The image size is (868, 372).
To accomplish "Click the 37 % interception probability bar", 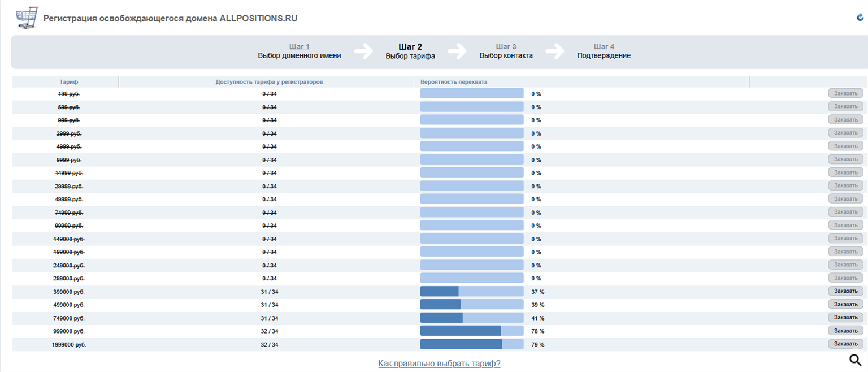I will 472,292.
